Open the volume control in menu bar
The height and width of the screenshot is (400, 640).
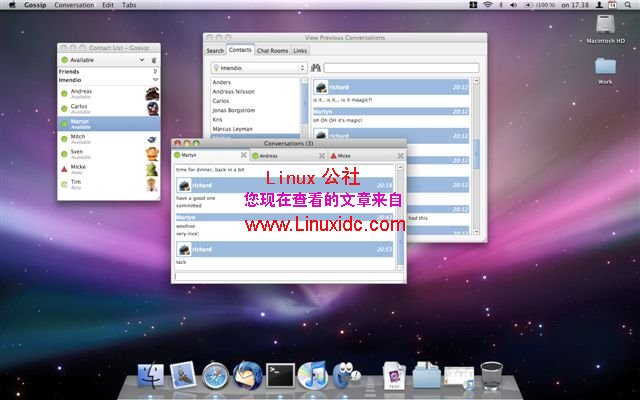pyautogui.click(x=513, y=5)
